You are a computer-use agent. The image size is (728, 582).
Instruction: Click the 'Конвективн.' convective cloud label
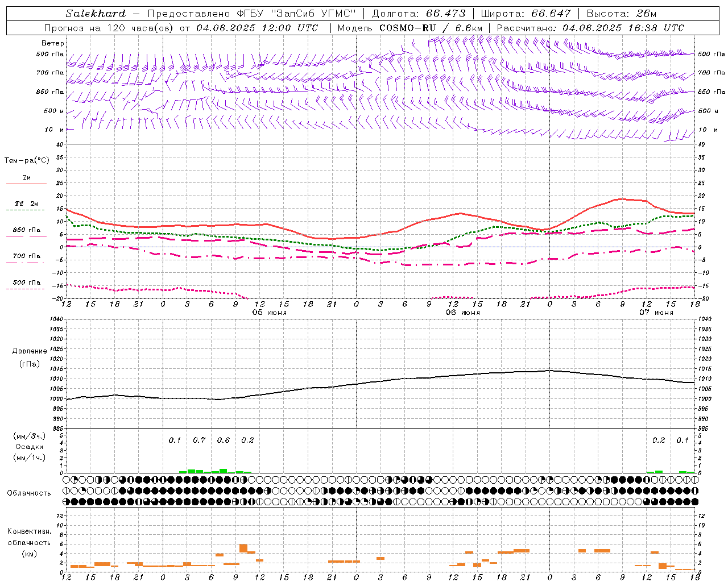(x=29, y=531)
